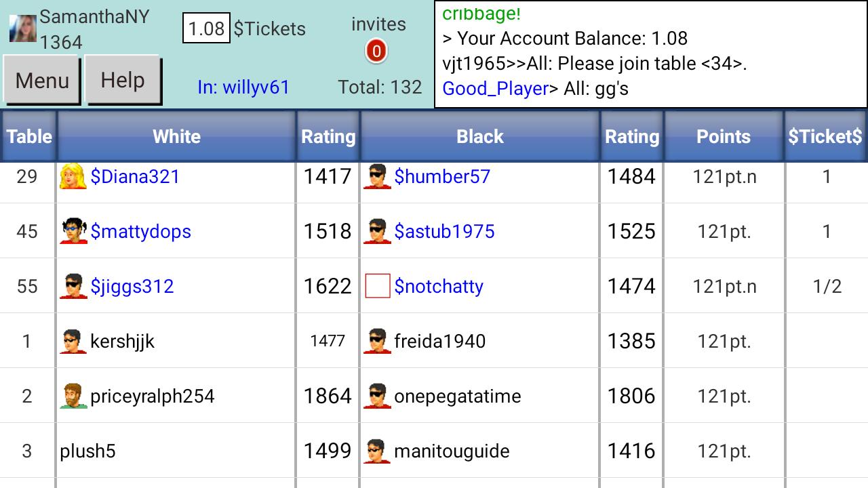
Task: Select manitouguide's avatar icon
Action: click(376, 449)
